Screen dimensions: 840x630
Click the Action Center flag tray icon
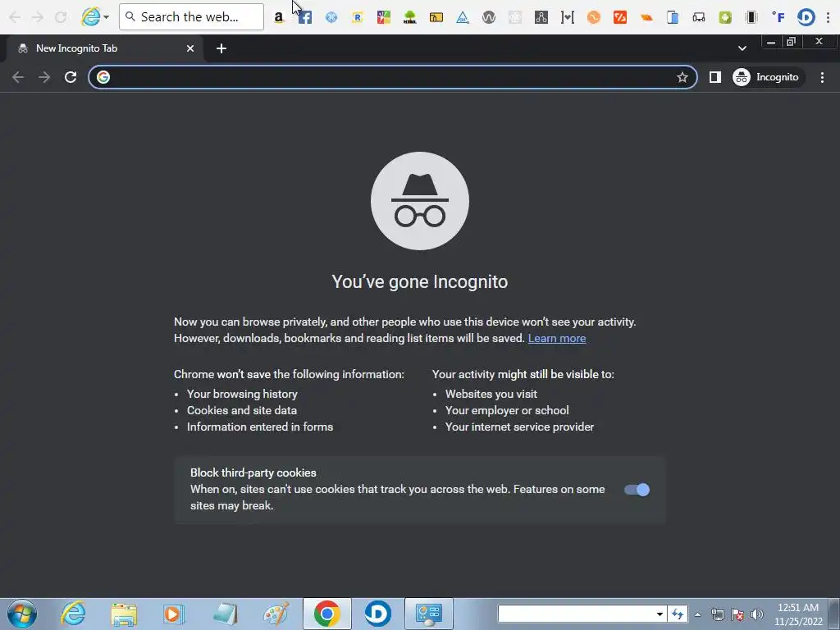pos(737,614)
